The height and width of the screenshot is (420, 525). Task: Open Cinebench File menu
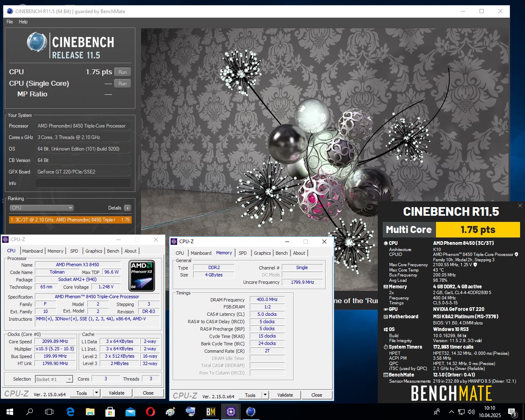[x=10, y=22]
